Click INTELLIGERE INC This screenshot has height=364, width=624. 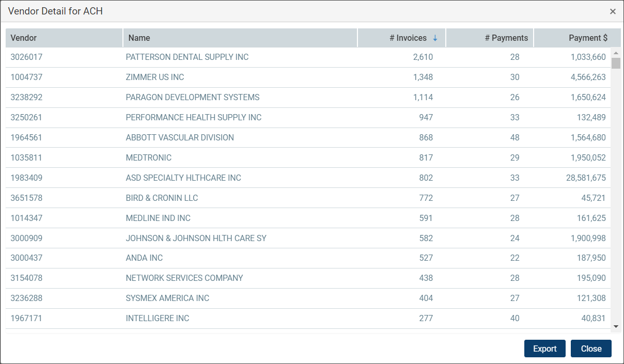pos(158,318)
